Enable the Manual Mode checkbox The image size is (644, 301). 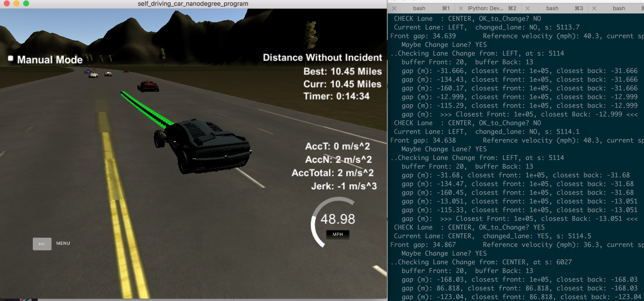point(10,58)
